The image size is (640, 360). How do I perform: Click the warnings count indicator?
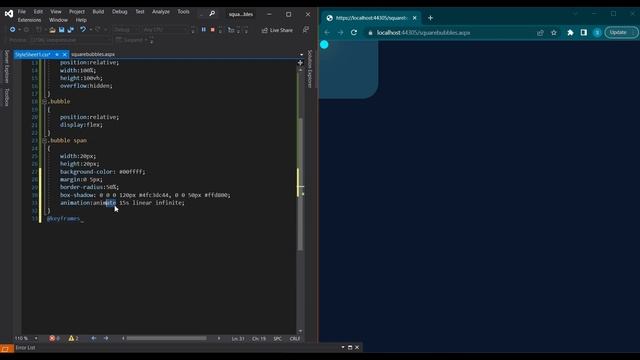[x=73, y=338]
